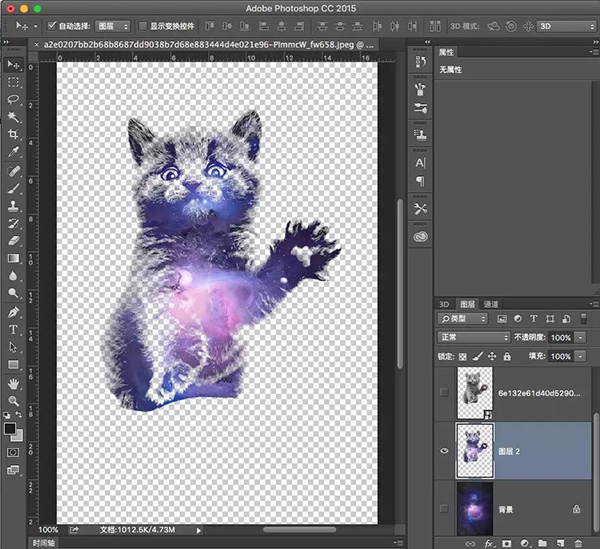
Task: Select the Hand tool
Action: pyautogui.click(x=14, y=382)
